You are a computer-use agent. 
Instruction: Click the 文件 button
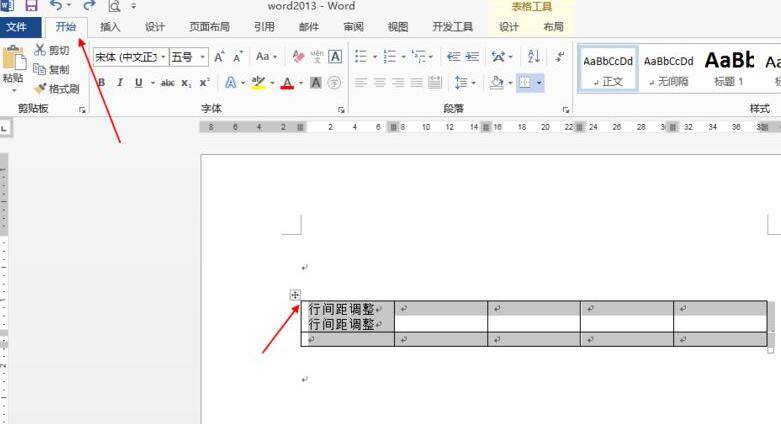pyautogui.click(x=16, y=27)
